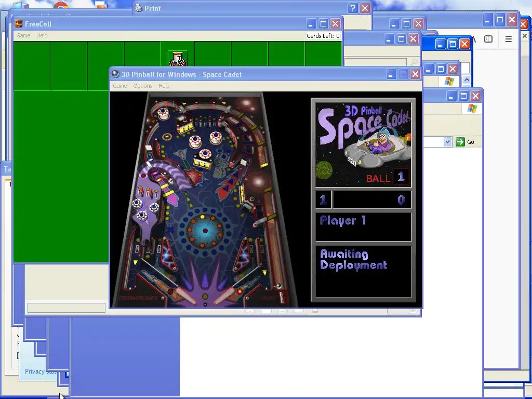Close the FreeCell window
532x399 pixels.
point(335,24)
